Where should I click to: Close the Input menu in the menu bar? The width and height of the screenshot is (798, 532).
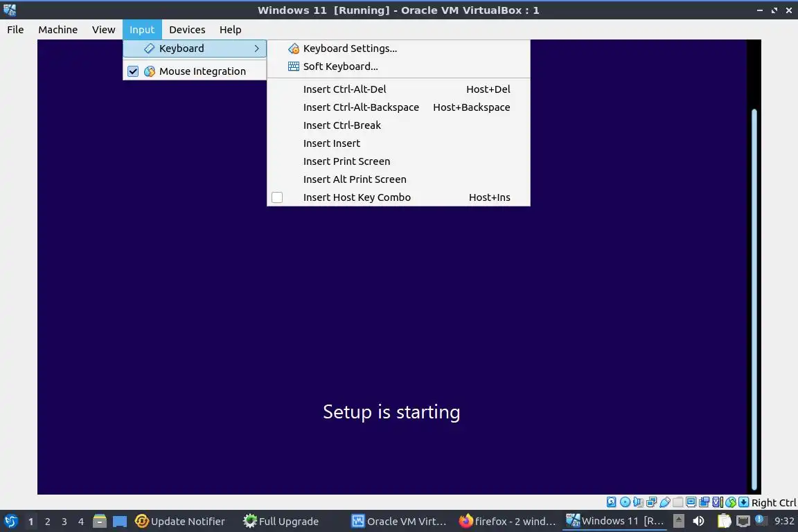coord(142,30)
